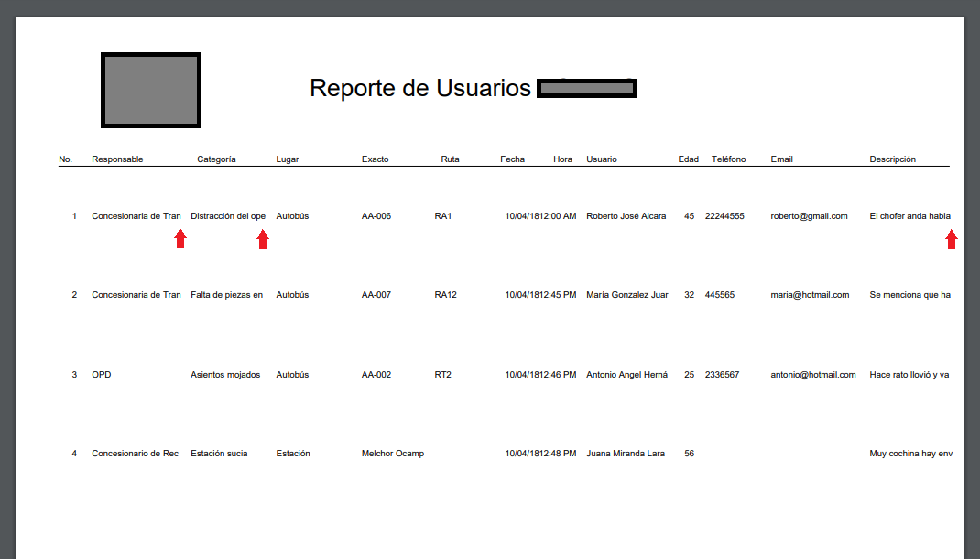Click the RA12 route cell
This screenshot has height=559, width=980.
445,295
